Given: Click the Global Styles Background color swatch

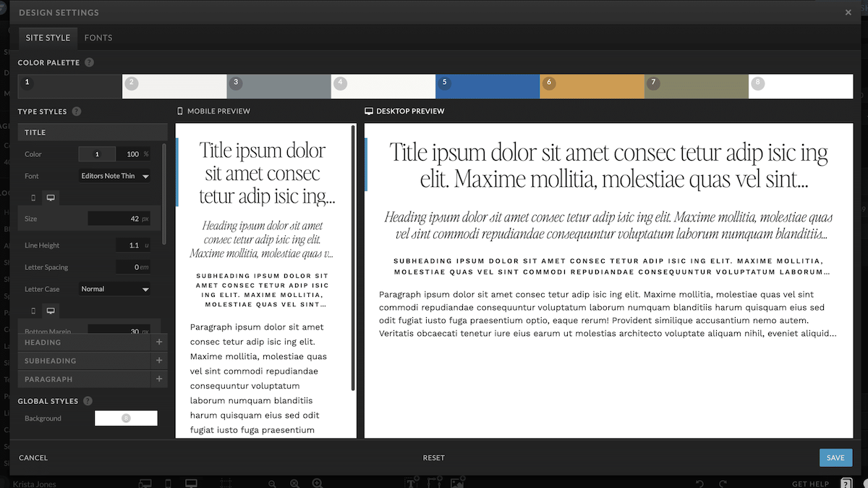Looking at the screenshot, I should (126, 418).
